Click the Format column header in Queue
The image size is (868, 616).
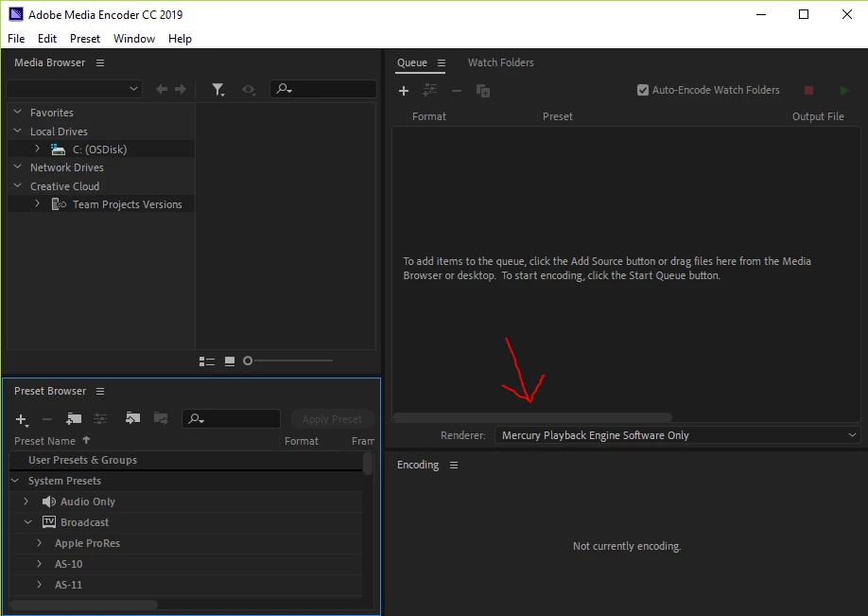coord(428,117)
